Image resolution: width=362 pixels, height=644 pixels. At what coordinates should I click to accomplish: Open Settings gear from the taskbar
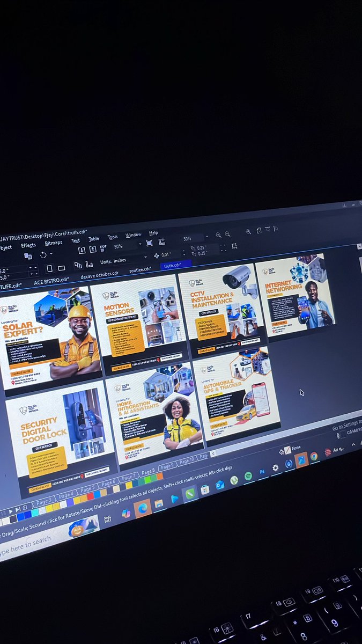(276, 468)
